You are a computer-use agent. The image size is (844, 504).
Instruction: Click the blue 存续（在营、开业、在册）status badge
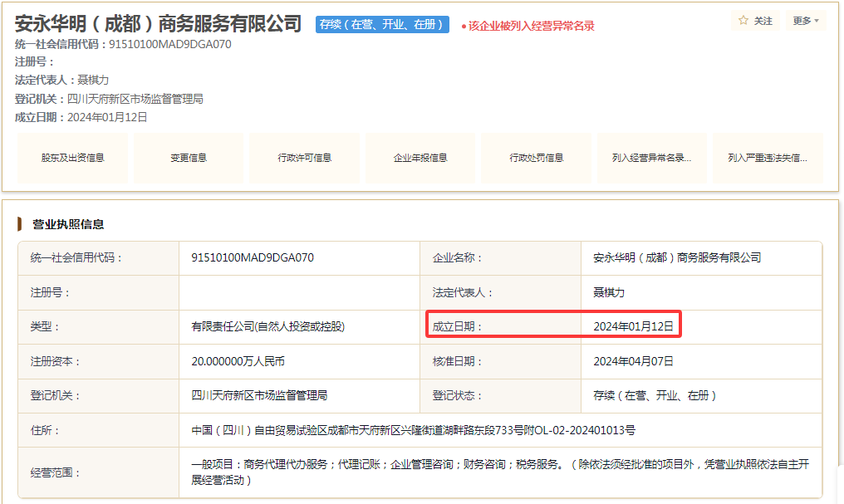point(382,24)
